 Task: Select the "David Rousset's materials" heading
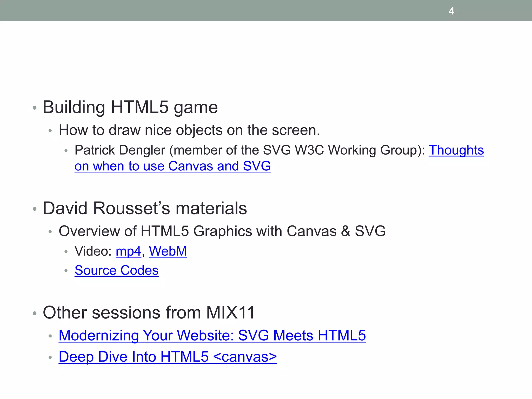pyautogui.click(x=145, y=208)
